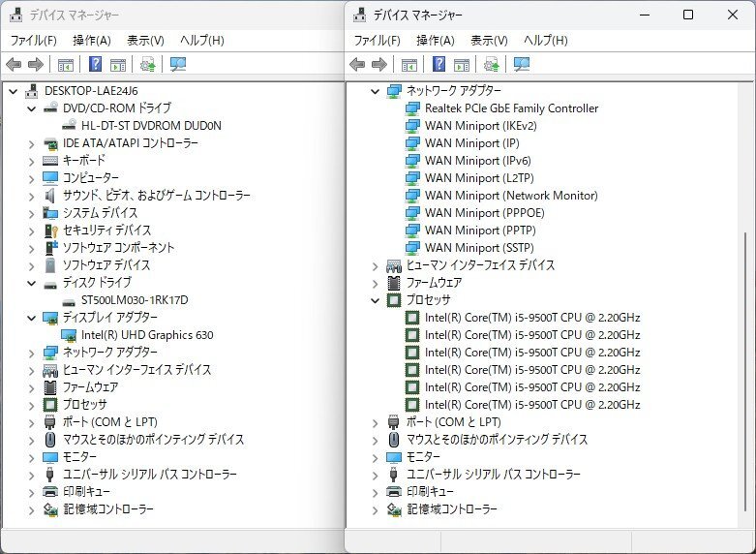Viewport: 756px width, 554px height.
Task: Click update driver icon in left window toolbar
Action: coord(147,64)
